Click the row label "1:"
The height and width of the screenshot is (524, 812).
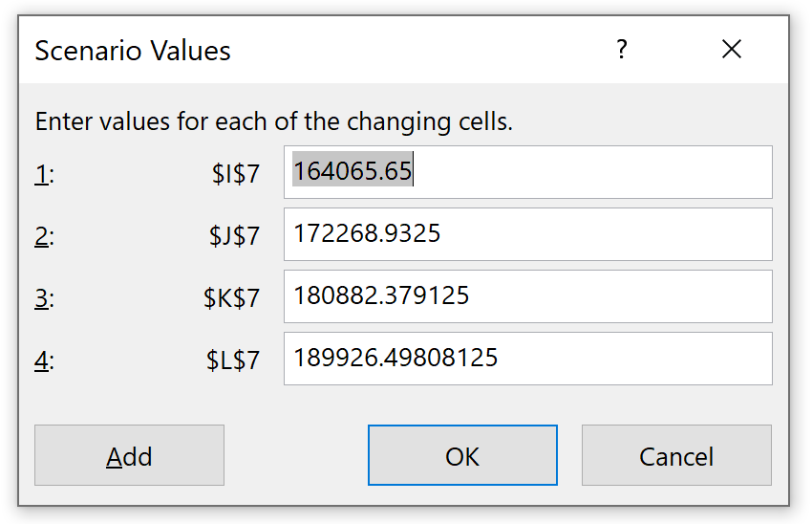(45, 174)
